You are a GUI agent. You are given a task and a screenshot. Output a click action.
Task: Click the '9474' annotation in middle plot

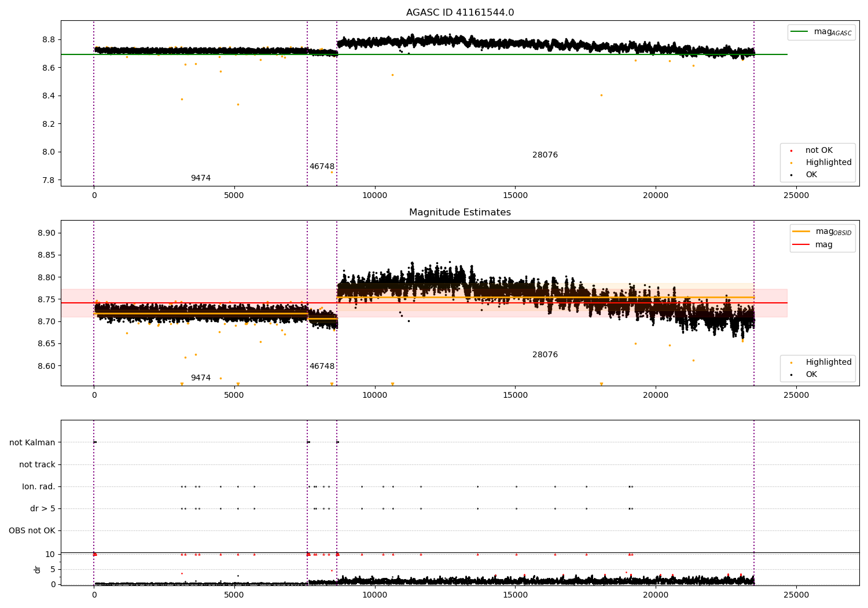[201, 378]
